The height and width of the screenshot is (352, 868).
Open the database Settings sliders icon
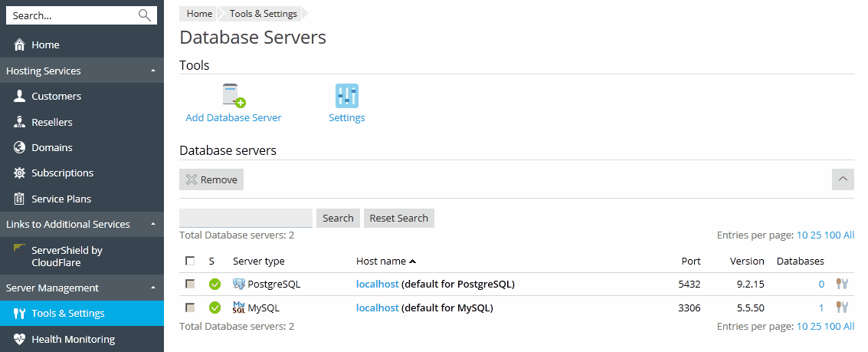346,96
